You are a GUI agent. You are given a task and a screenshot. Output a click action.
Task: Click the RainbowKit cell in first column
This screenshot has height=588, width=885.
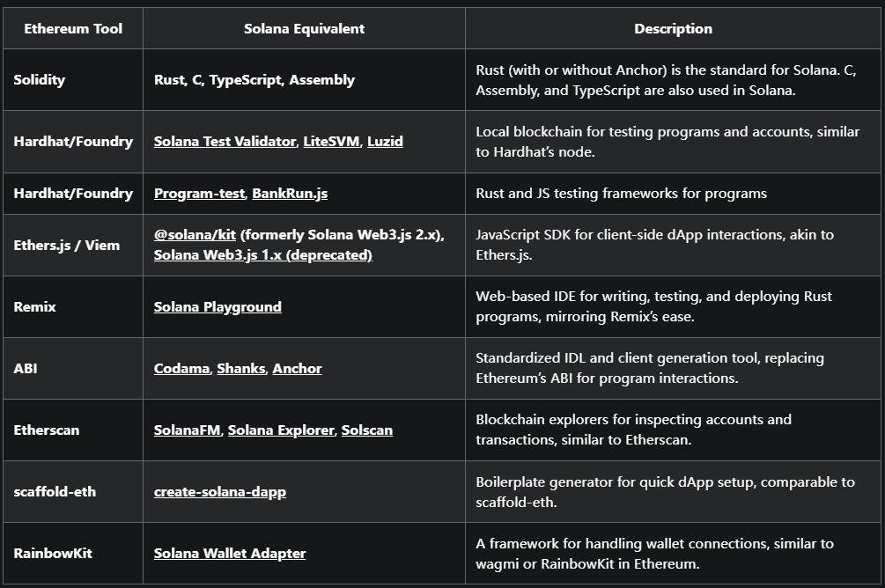point(53,553)
